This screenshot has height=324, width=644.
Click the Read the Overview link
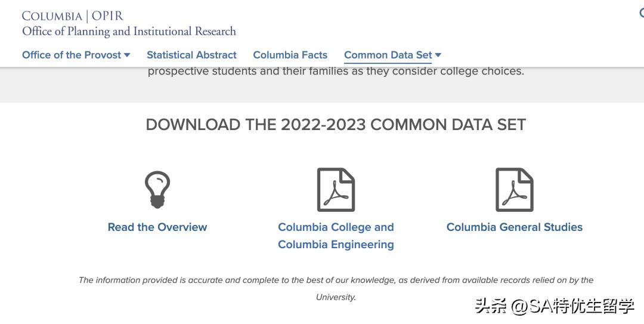tap(157, 227)
